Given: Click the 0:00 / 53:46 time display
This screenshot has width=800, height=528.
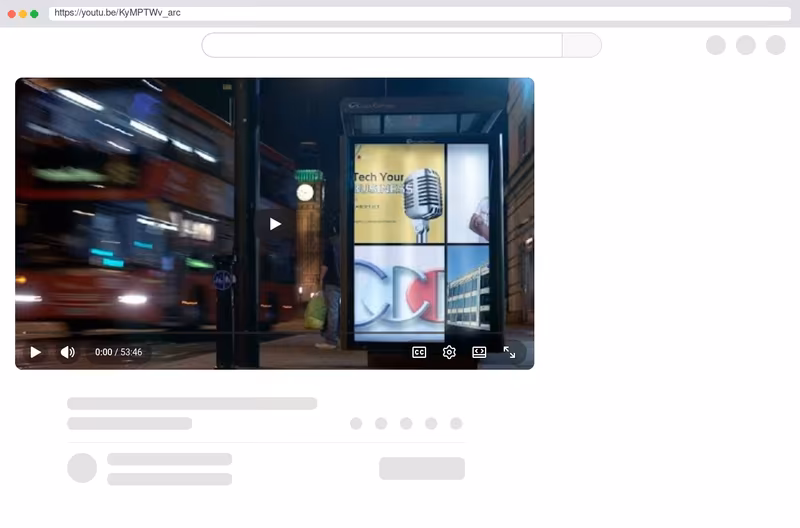Looking at the screenshot, I should [118, 353].
